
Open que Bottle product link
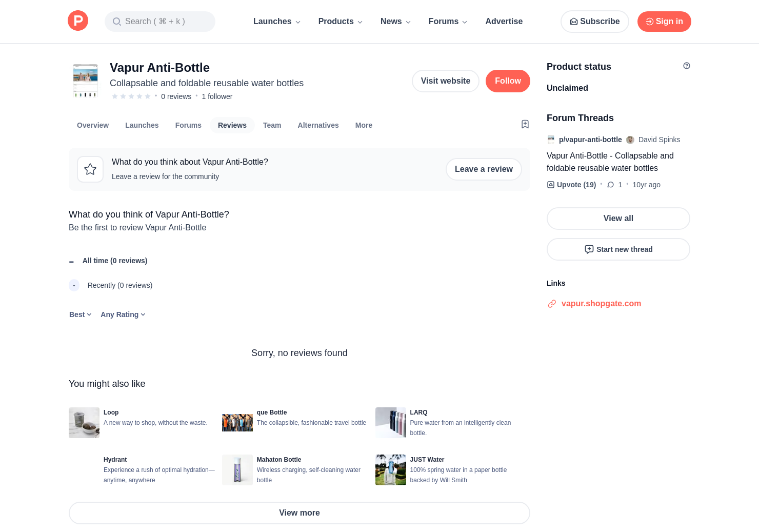272,412
